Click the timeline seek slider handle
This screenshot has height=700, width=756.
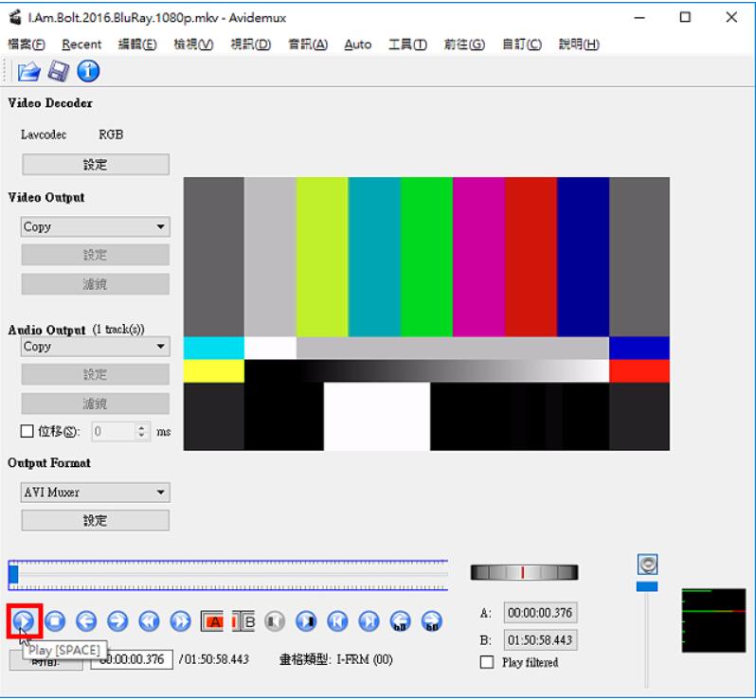coord(13,574)
